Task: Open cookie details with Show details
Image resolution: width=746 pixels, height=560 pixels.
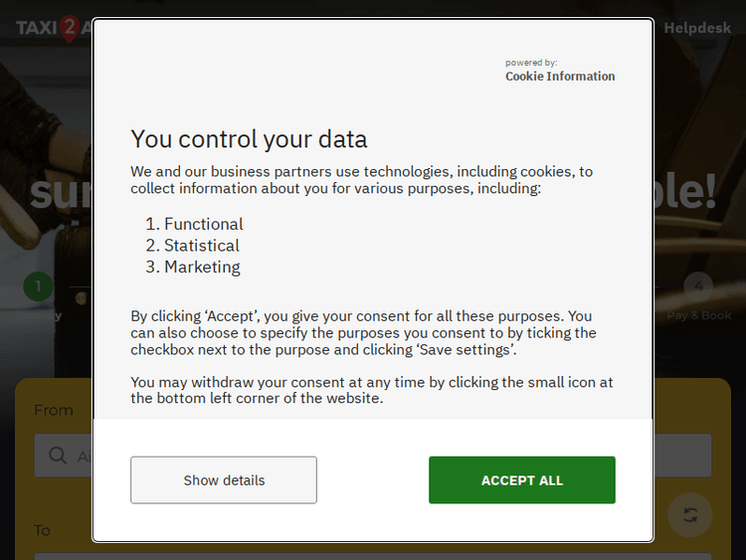Action: 224,480
